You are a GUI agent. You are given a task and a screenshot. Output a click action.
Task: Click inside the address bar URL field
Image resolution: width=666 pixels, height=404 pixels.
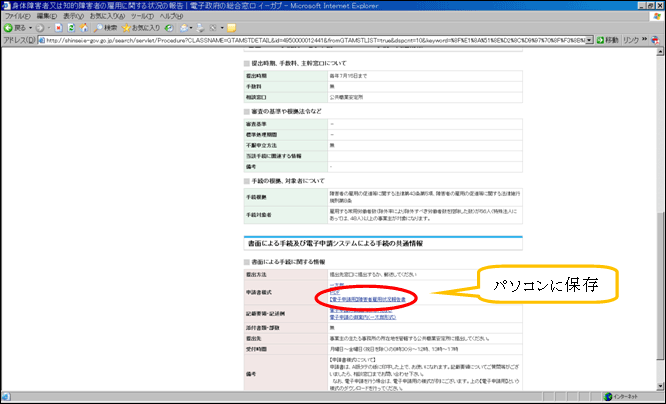click(300, 39)
